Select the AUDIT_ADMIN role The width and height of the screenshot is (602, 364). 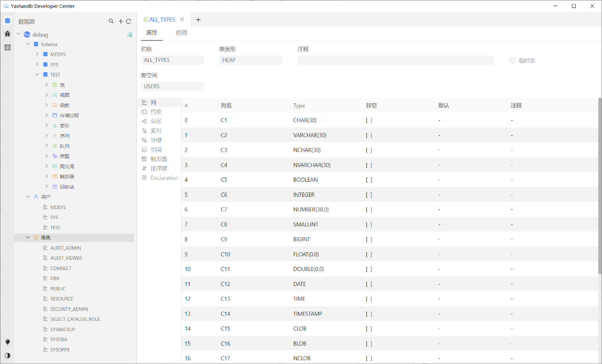pyautogui.click(x=65, y=248)
